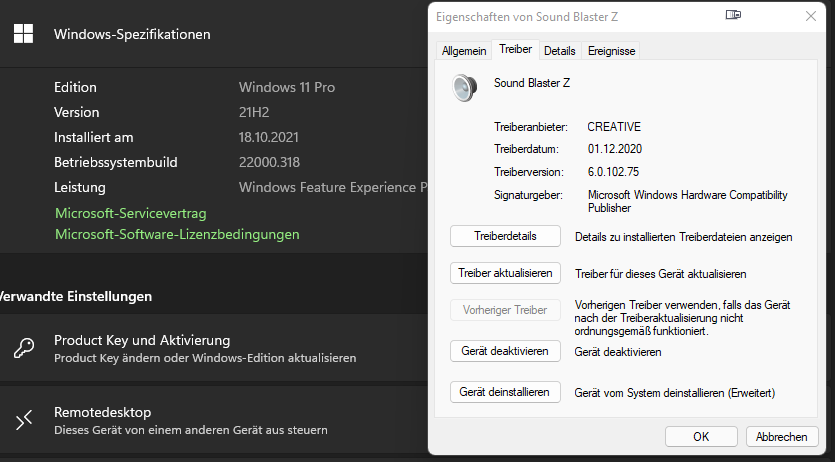The image size is (835, 462).
Task: Cancel the dialog with Abbrechen
Action: 782,437
